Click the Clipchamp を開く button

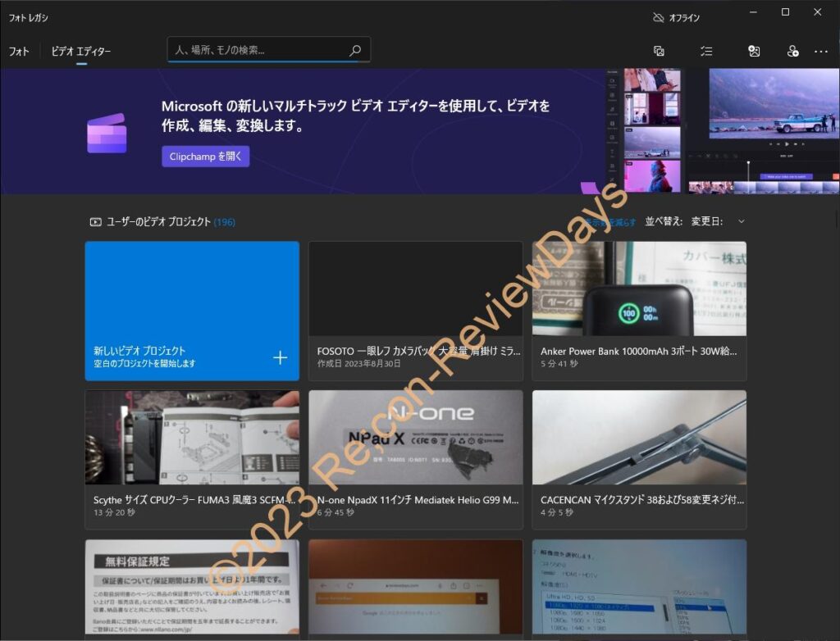tap(205, 157)
